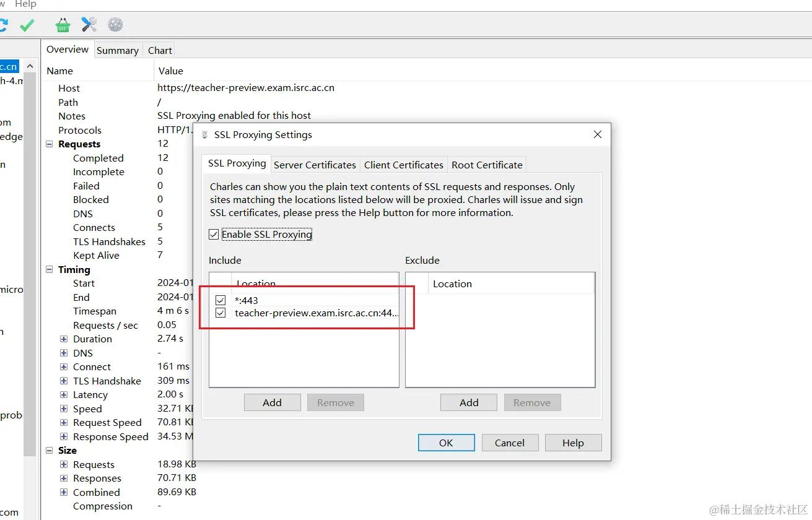Uncheck the *:443 include location
This screenshot has height=520, width=812.
pos(220,300)
